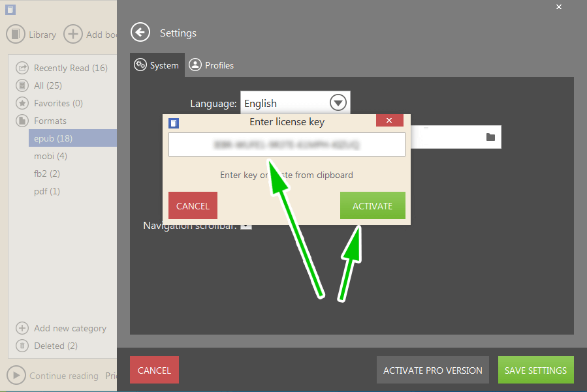Click the app logo in the license dialog titlebar

click(174, 123)
